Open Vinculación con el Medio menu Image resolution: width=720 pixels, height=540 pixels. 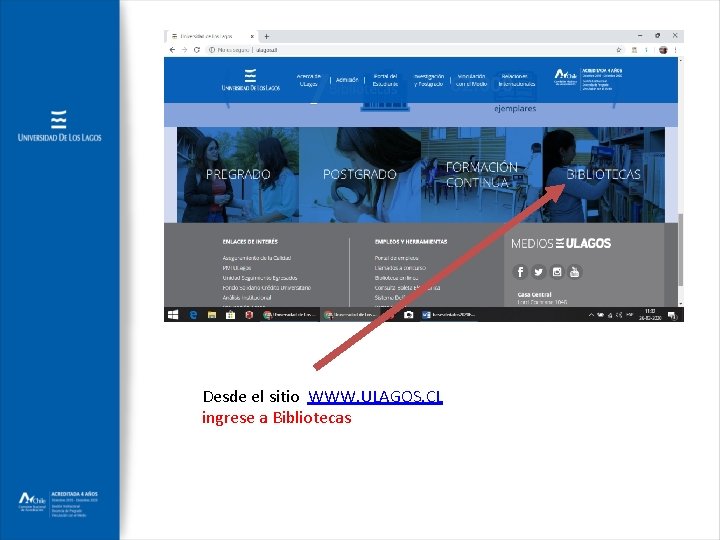472,80
